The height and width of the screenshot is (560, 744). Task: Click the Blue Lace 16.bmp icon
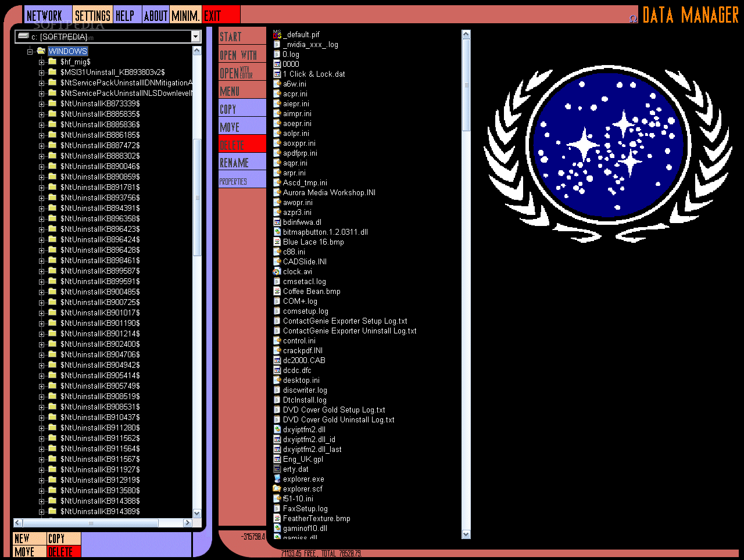277,242
